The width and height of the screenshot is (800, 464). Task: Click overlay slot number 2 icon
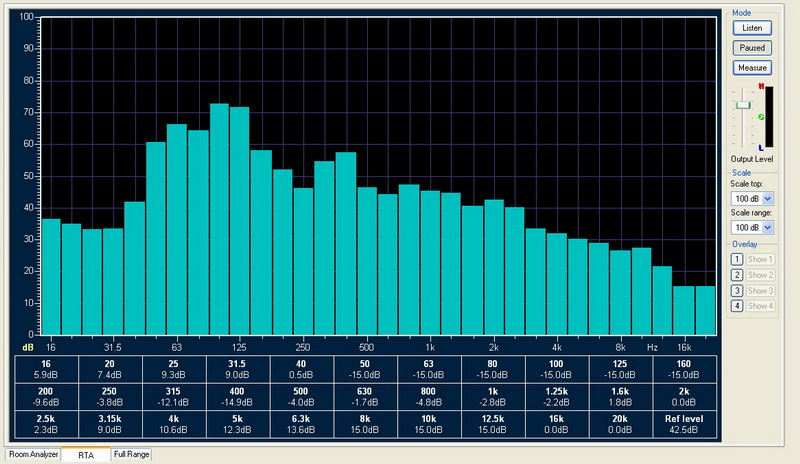[736, 275]
